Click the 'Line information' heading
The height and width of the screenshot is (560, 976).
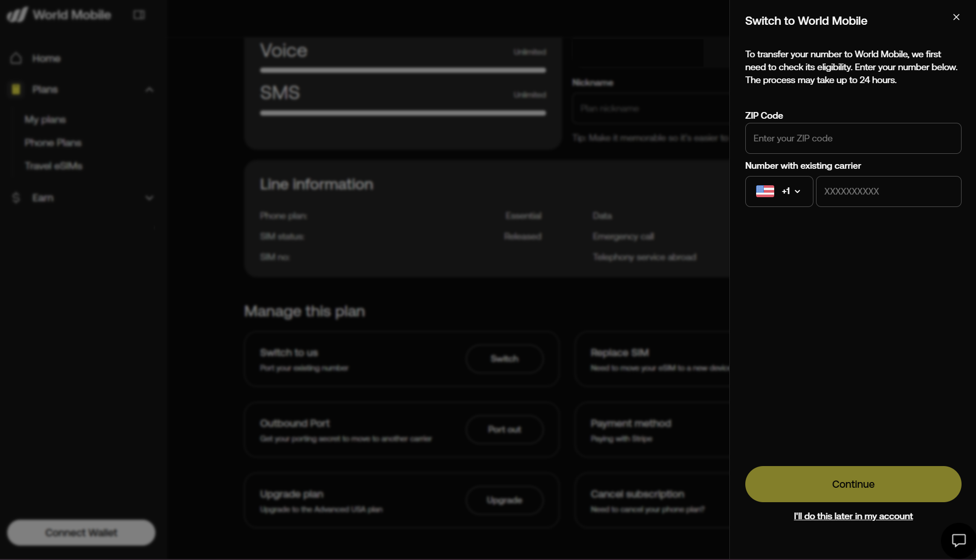[x=316, y=184]
